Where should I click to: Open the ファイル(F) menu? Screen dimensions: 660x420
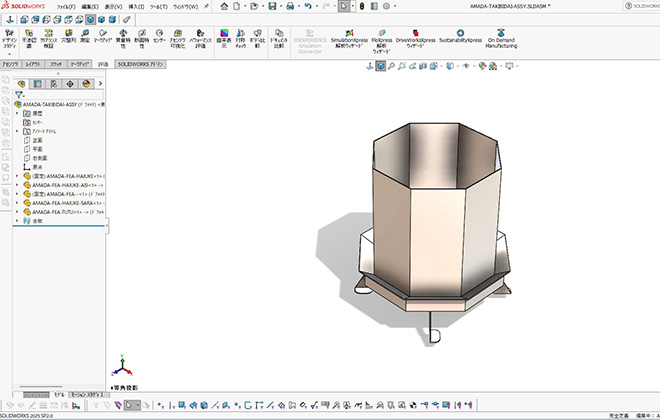(66, 5)
